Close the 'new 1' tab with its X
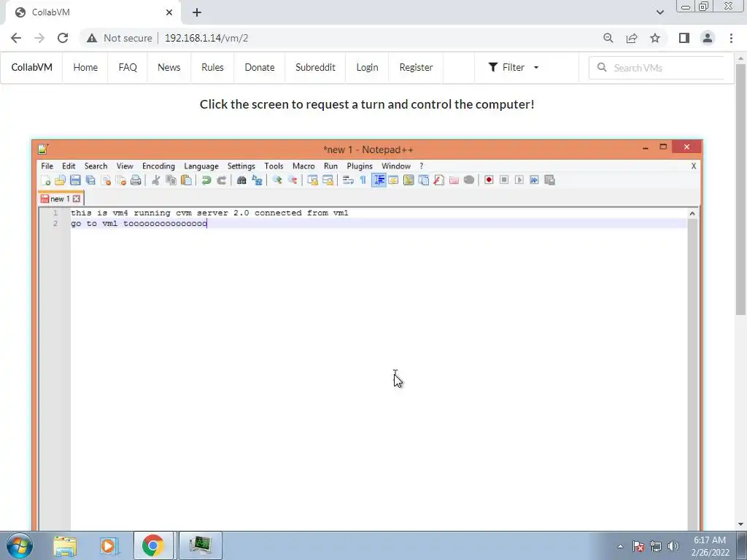The height and width of the screenshot is (560, 747). 76,199
